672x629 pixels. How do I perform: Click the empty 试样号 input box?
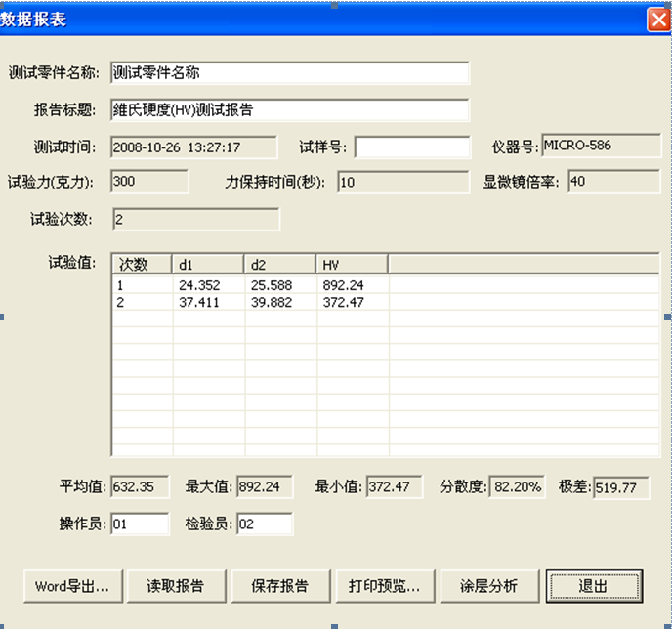pyautogui.click(x=411, y=147)
